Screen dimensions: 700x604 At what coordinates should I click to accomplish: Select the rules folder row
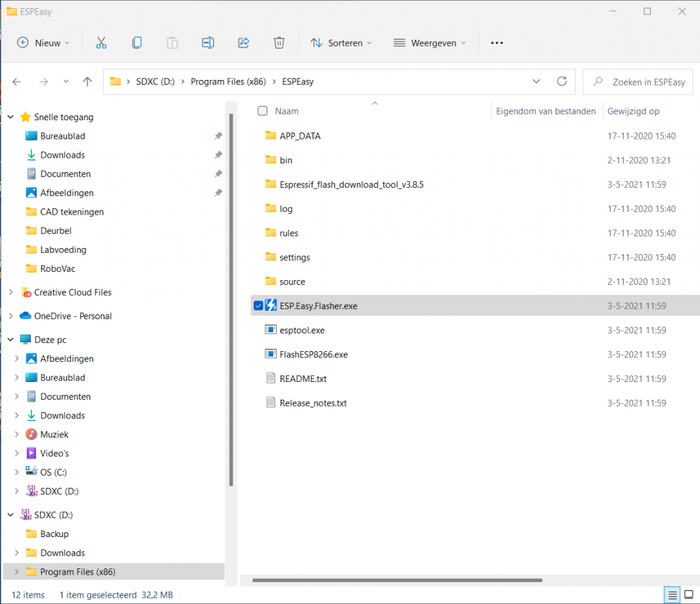475,233
